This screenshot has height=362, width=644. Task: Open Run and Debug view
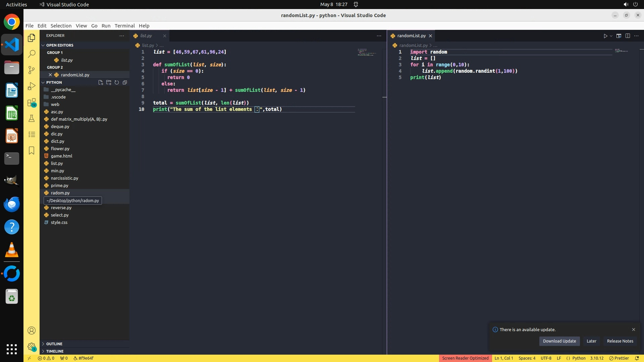coord(32,86)
